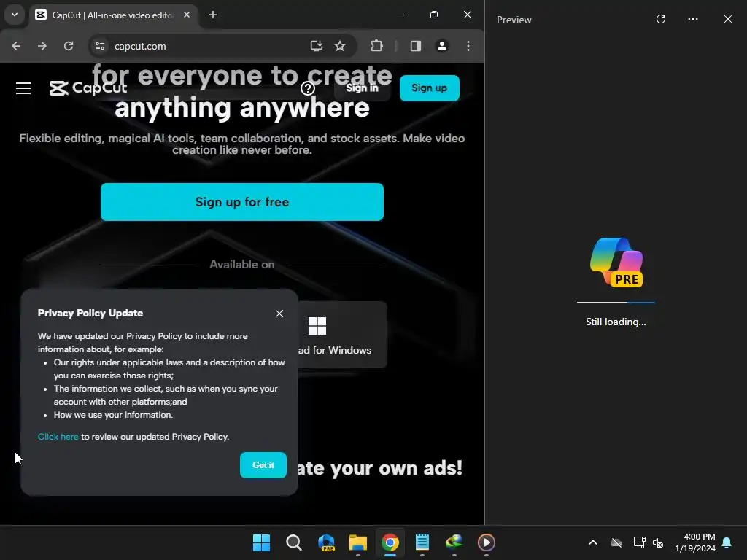Open the CapCut hamburger menu
This screenshot has width=747, height=560.
[23, 88]
